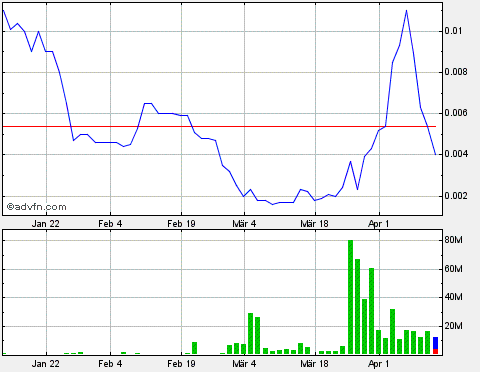The height and width of the screenshot is (372, 480).
Task: Select the Feb 19 label on price chart
Action: (181, 224)
